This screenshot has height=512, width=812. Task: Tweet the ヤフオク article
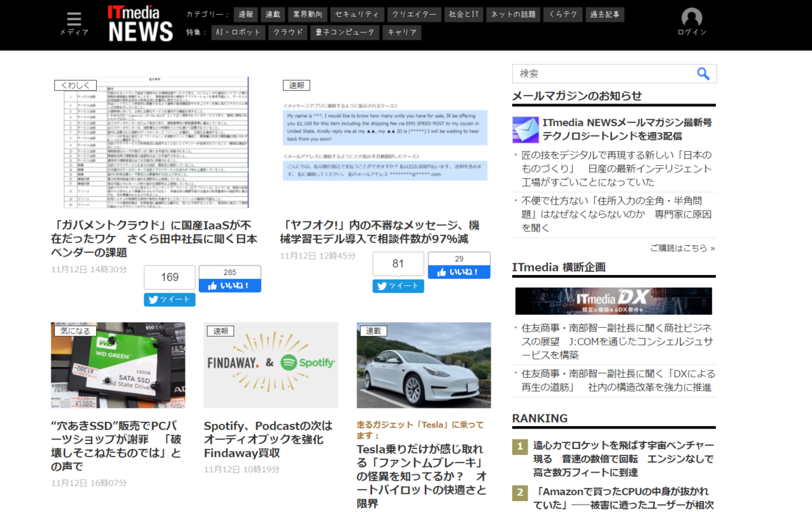[x=398, y=286]
